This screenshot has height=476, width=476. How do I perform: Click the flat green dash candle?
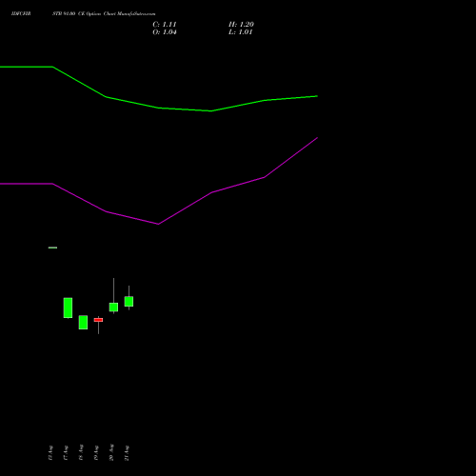point(52,248)
